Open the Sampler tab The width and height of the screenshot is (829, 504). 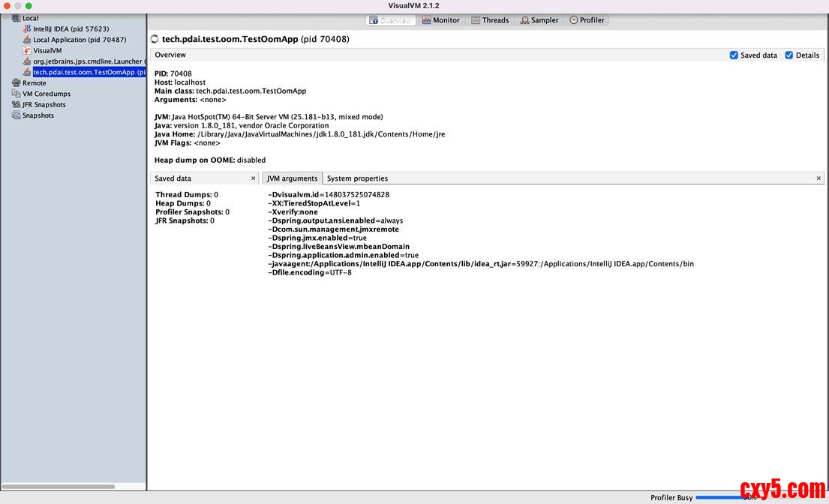coord(539,20)
